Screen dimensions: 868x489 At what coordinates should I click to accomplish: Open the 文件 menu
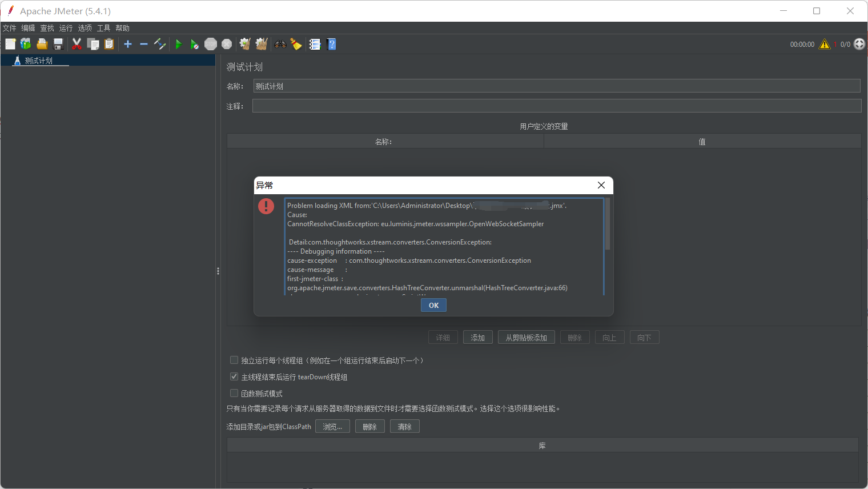9,28
